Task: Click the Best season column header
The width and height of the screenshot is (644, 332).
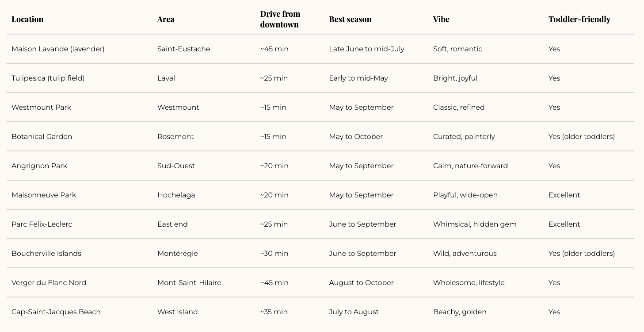Action: pyautogui.click(x=350, y=19)
